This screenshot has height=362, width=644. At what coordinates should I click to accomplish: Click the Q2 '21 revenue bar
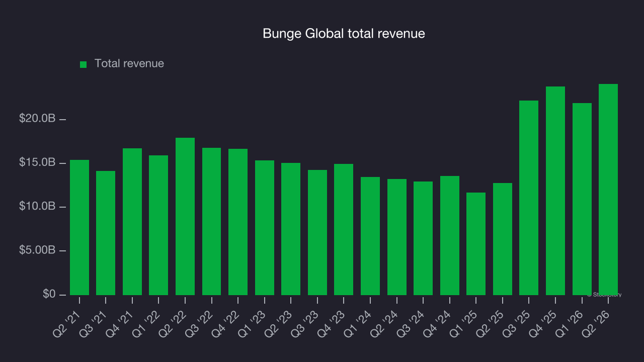tap(79, 227)
